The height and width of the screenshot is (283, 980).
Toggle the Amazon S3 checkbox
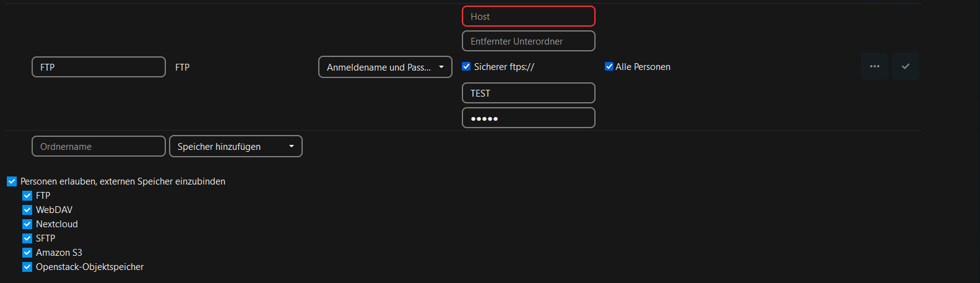tap(27, 253)
